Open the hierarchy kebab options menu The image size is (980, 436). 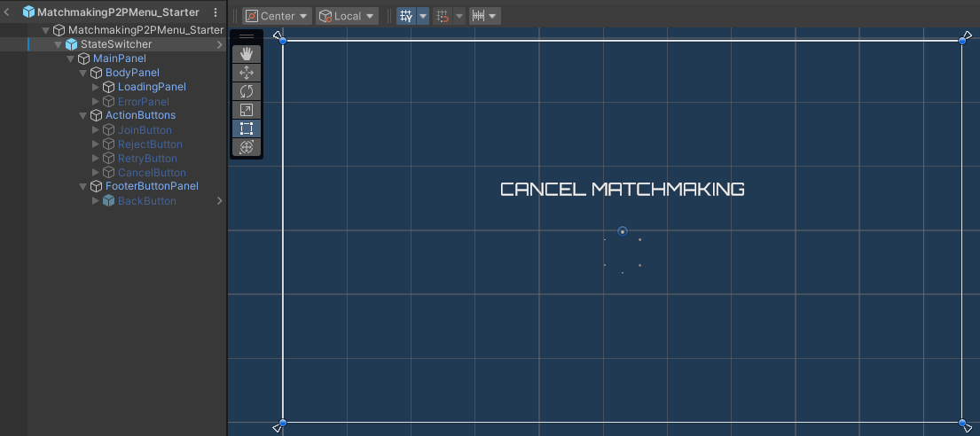[216, 12]
